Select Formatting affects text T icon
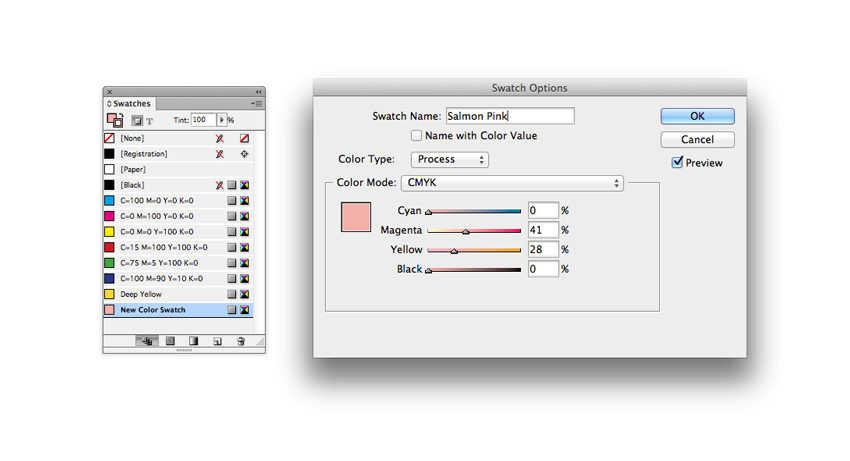The width and height of the screenshot is (850, 461). (150, 121)
